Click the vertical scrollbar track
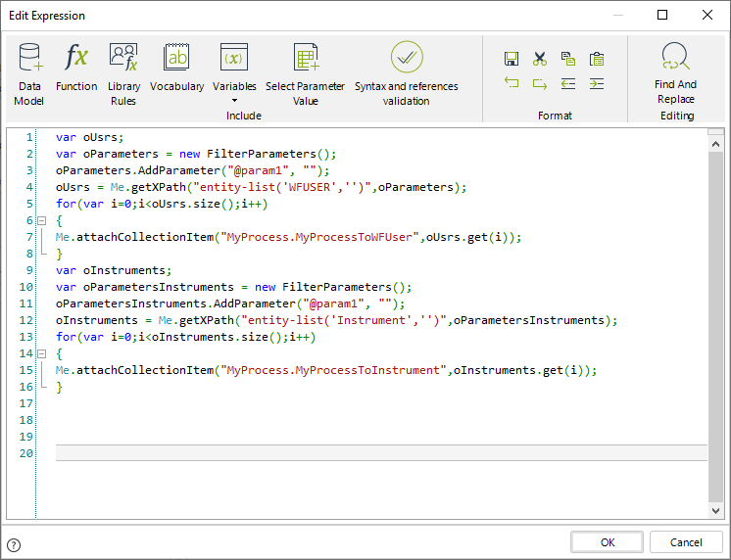Screen dimensions: 731x560 [715, 326]
